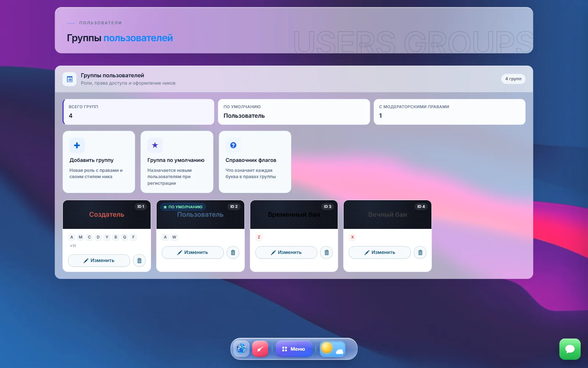Open the Добавить группу card title

click(92, 160)
